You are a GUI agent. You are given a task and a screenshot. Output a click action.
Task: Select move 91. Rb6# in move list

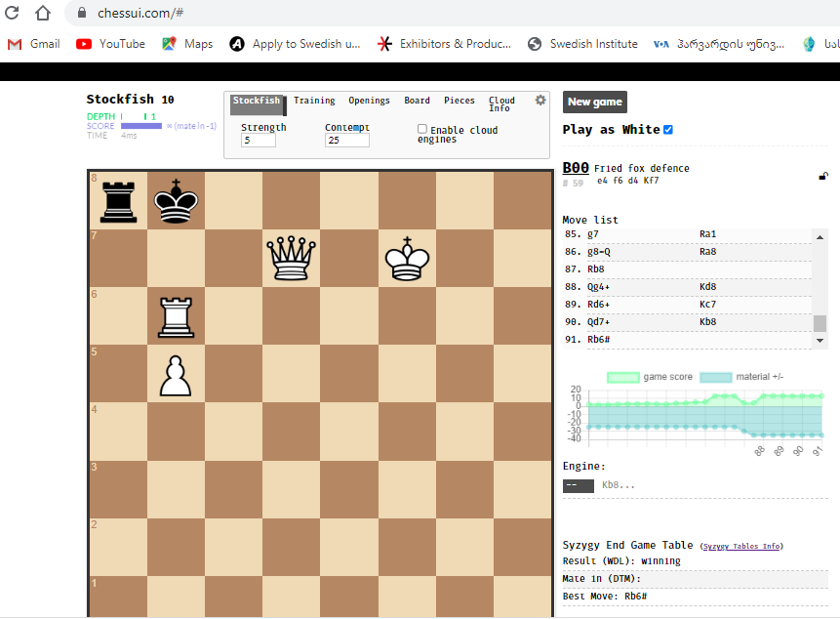click(x=598, y=339)
